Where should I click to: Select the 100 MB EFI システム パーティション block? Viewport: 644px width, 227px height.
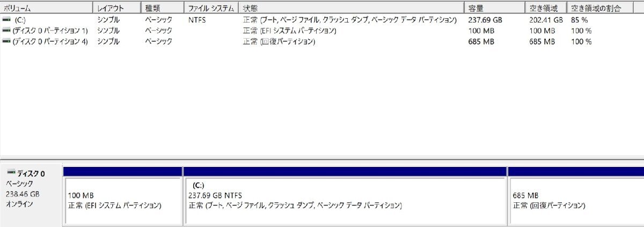click(x=123, y=196)
